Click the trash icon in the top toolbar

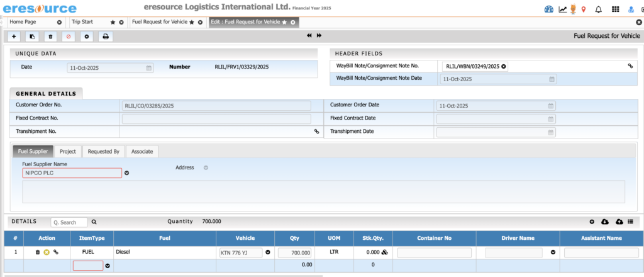click(x=50, y=37)
